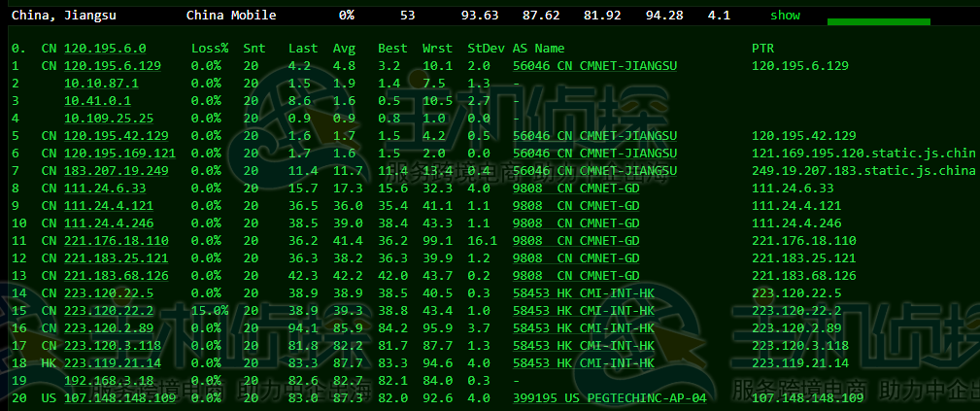Click AS link CMNET-JIANGSU in hop 1
The height and width of the screenshot is (411, 980).
[595, 66]
